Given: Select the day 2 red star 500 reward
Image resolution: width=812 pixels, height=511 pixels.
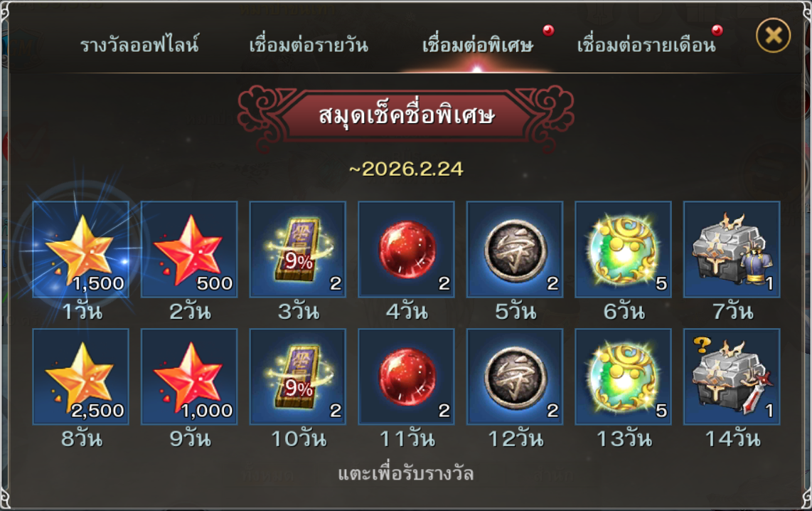Looking at the screenshot, I should point(189,249).
